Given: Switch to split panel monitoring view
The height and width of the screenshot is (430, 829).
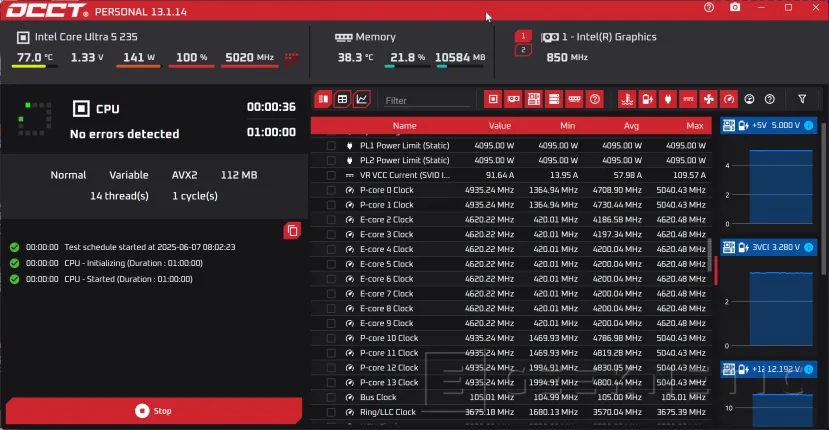Looking at the screenshot, I should pyautogui.click(x=323, y=99).
